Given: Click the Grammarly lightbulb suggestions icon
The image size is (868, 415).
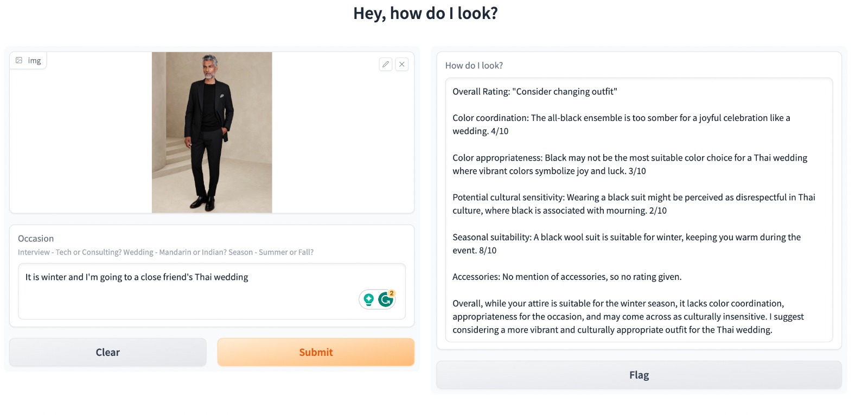Looking at the screenshot, I should (x=369, y=299).
